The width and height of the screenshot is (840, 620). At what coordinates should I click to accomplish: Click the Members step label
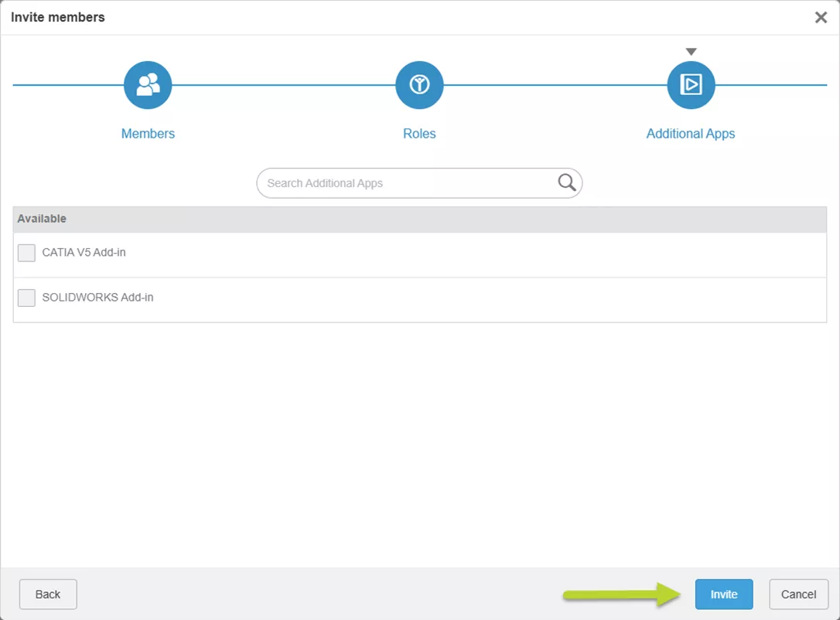coord(147,133)
